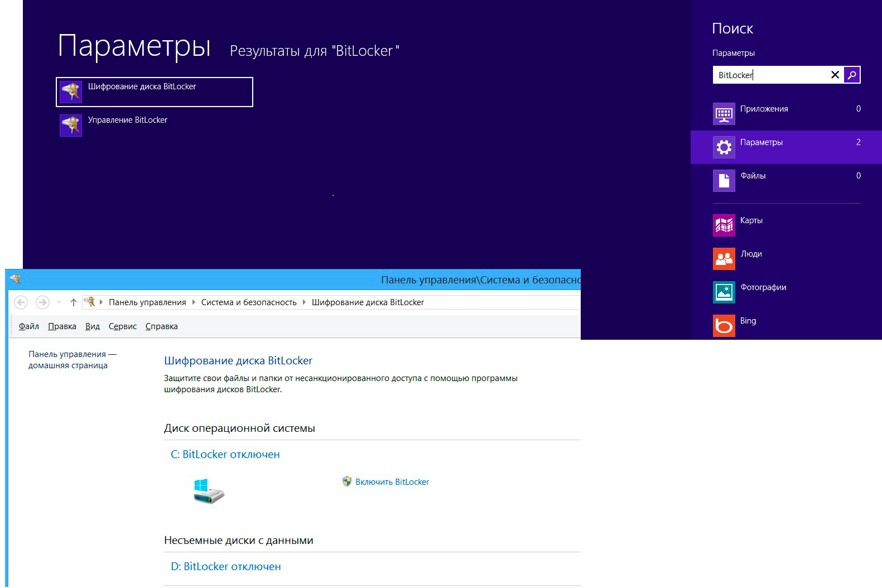This screenshot has width=882, height=588.
Task: Clear the BitLocker search text
Action: click(x=835, y=75)
